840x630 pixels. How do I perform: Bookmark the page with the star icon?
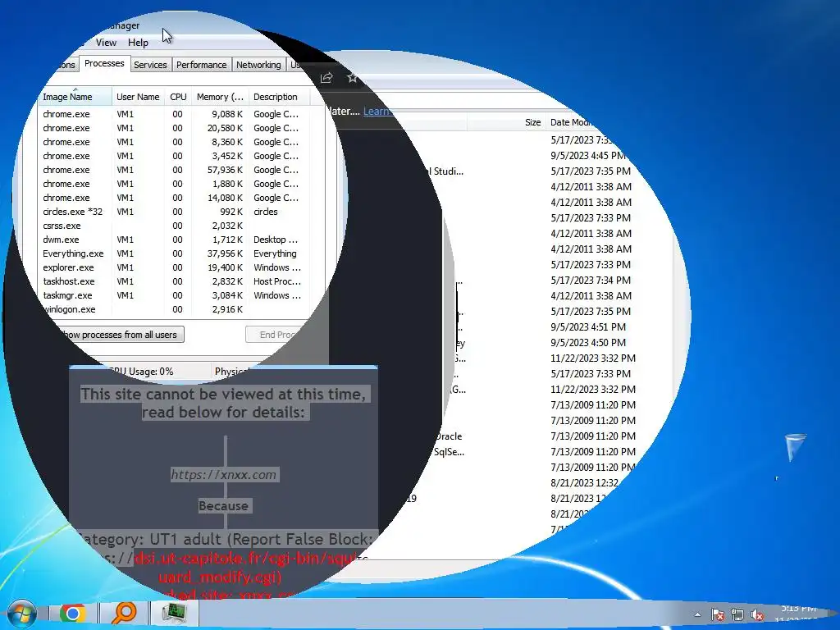[x=352, y=78]
